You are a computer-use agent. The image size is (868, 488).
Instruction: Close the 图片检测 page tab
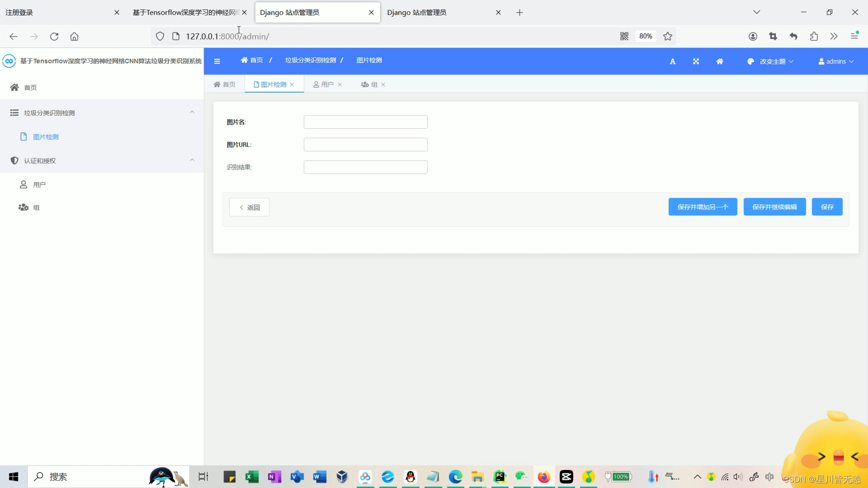[292, 84]
